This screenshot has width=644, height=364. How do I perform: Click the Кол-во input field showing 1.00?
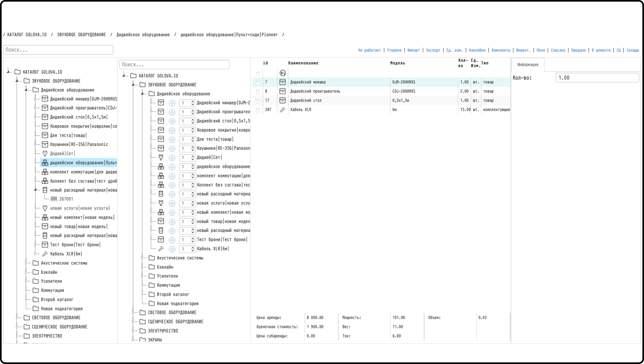597,78
